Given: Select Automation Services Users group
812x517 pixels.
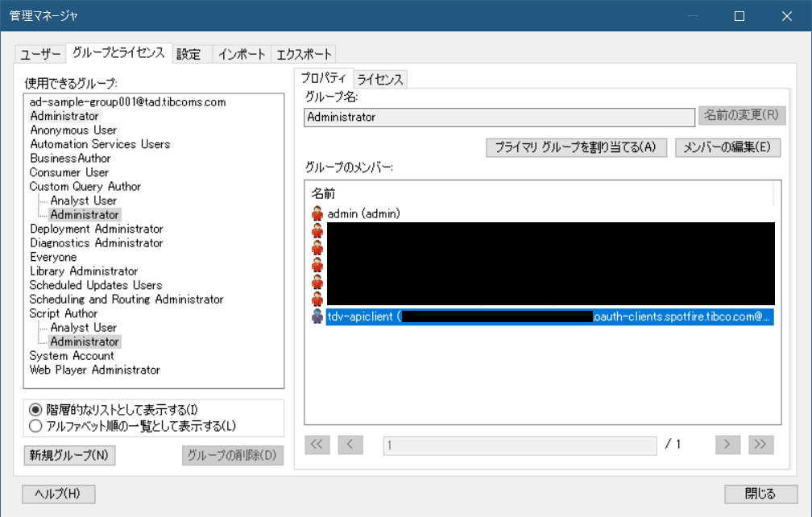Looking at the screenshot, I should 100,144.
